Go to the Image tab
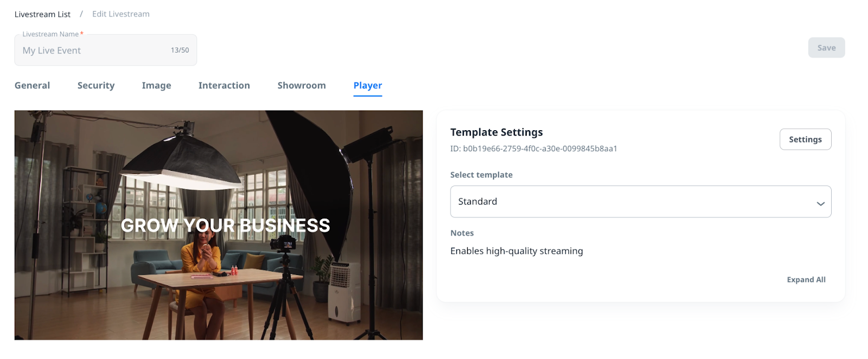The height and width of the screenshot is (359, 868). 156,86
